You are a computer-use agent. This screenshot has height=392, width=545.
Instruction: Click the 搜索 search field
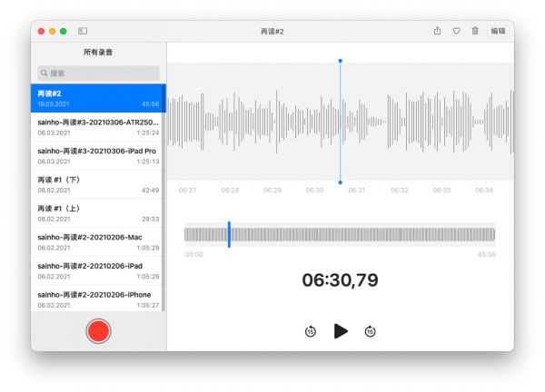[98, 73]
